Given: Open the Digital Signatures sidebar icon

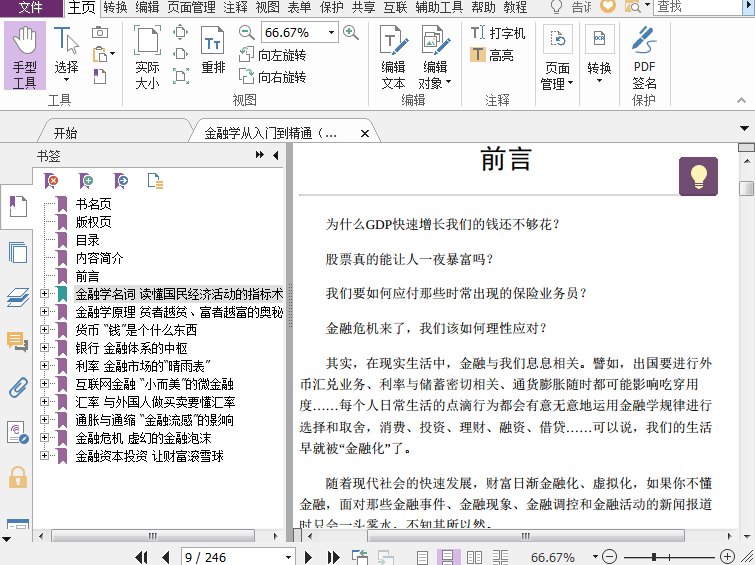Looking at the screenshot, I should coord(18,432).
